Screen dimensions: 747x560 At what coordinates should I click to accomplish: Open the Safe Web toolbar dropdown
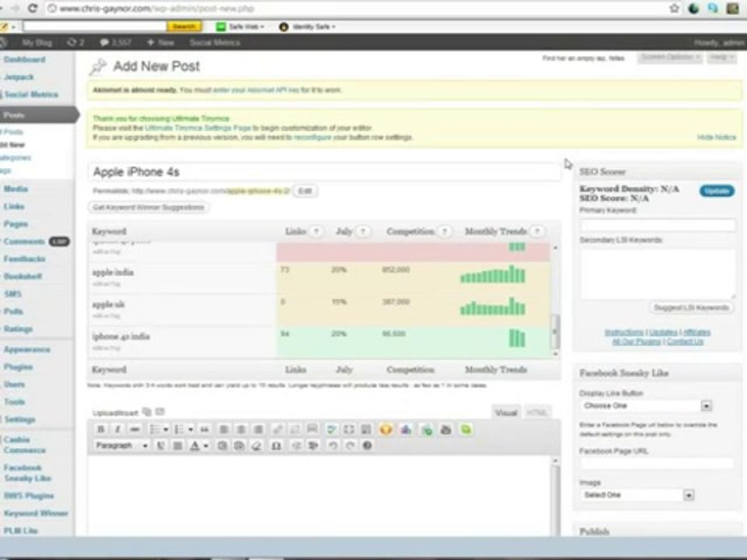[240, 26]
